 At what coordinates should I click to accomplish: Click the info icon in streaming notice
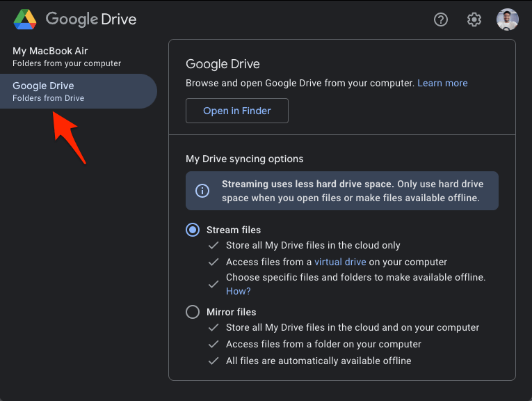pyautogui.click(x=202, y=191)
